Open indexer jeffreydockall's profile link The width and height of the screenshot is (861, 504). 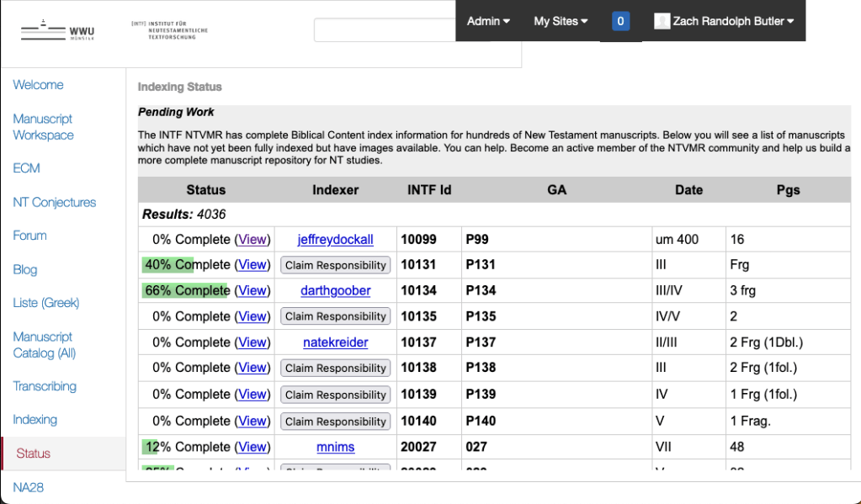pyautogui.click(x=335, y=240)
